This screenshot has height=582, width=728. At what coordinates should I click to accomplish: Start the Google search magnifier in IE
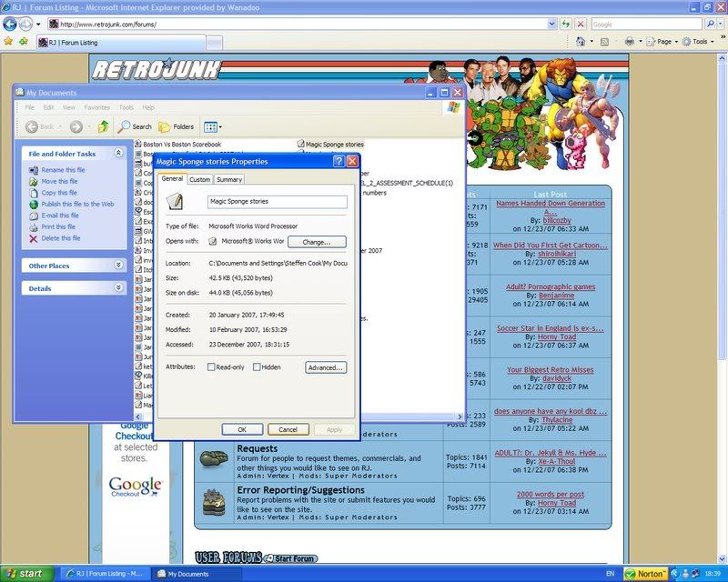click(x=711, y=25)
